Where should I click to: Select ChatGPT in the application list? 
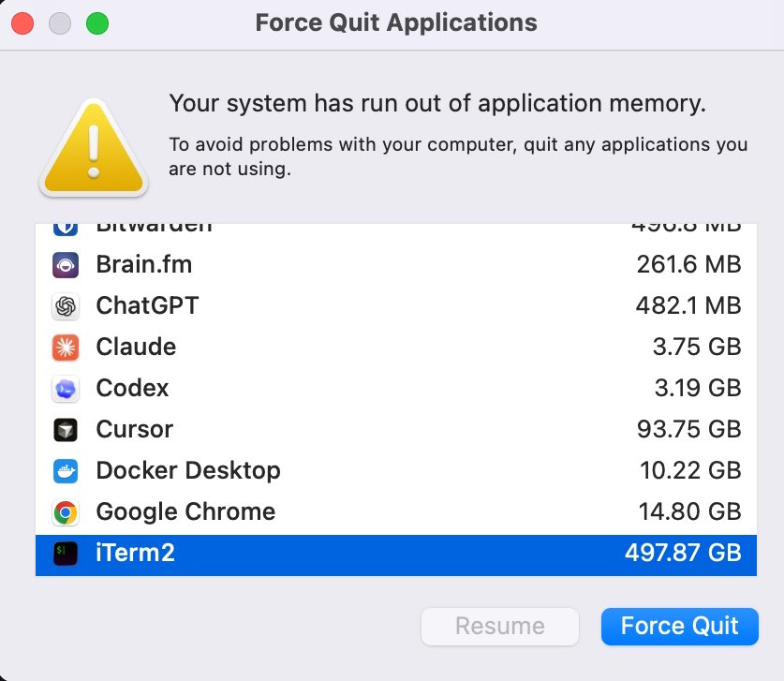pos(147,305)
